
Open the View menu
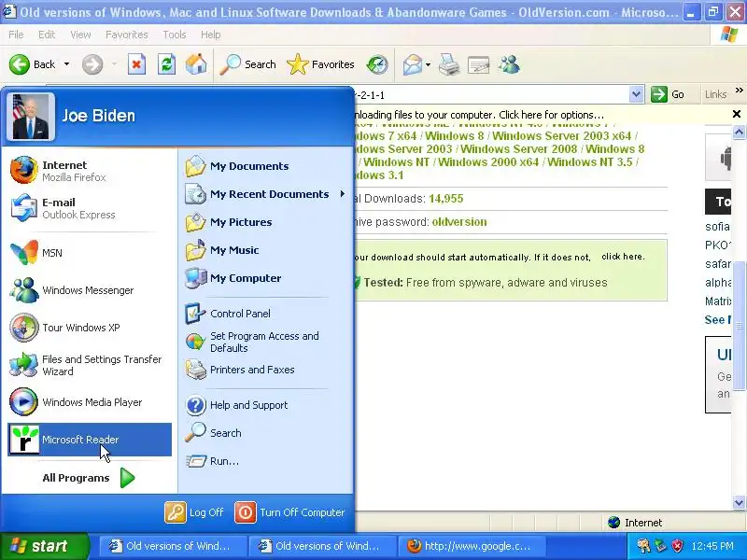click(80, 35)
